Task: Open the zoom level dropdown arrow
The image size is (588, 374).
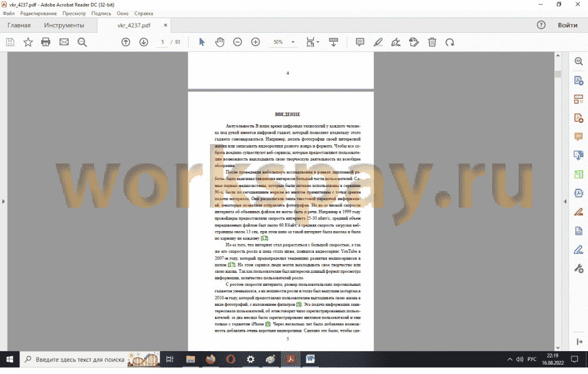Action: (293, 42)
